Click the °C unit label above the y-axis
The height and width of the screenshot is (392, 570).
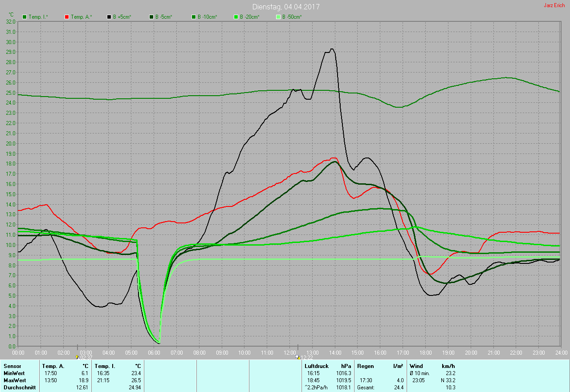coord(12,15)
